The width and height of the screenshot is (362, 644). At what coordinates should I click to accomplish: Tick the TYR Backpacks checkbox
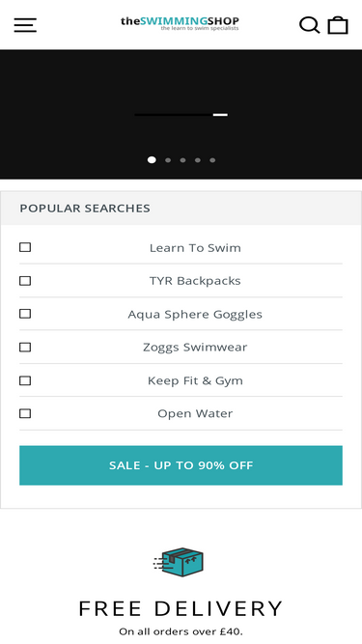[25, 281]
